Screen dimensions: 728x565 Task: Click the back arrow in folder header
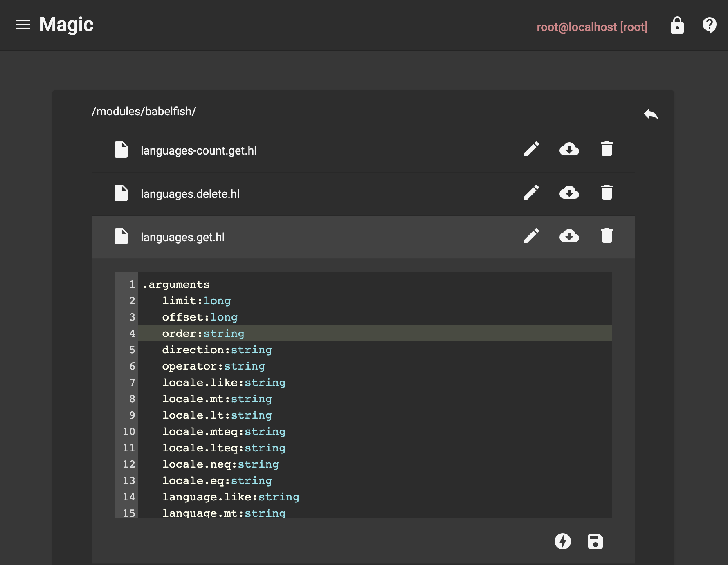click(651, 114)
